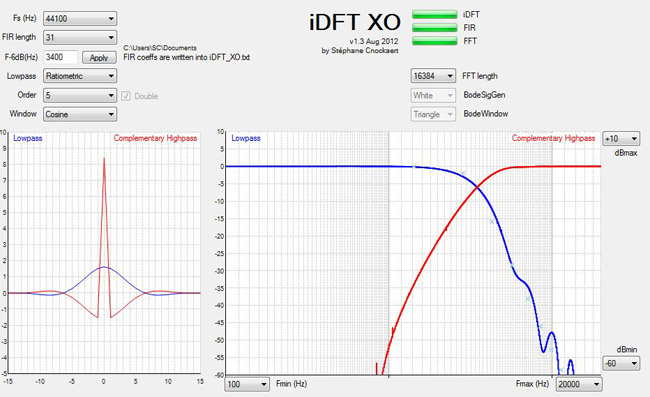Click the green iDFT status bar
This screenshot has height=397, width=650.
tap(434, 15)
